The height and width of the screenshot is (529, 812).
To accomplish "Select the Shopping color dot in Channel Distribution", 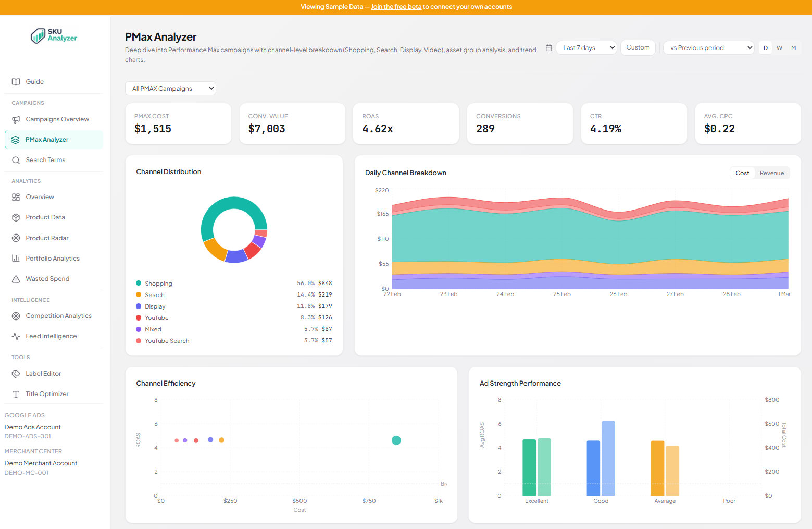I will click(139, 283).
